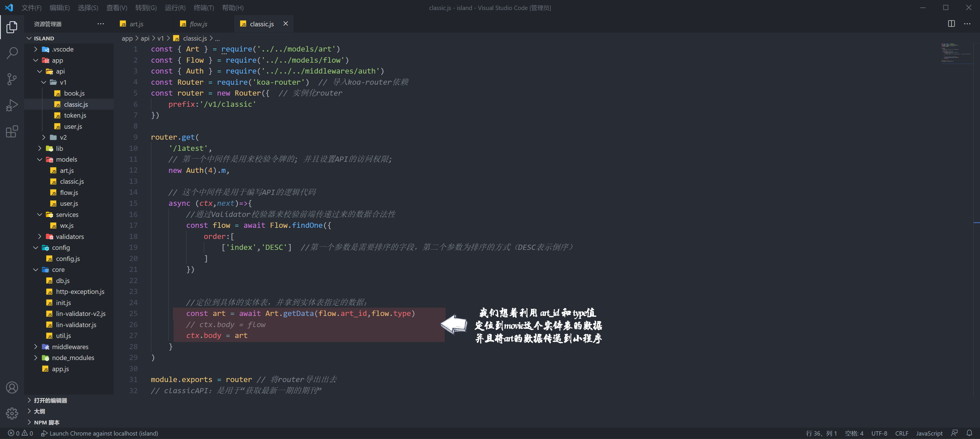980x439 pixels.
Task: Expand the NPM 脚本 section
Action: [x=46, y=422]
